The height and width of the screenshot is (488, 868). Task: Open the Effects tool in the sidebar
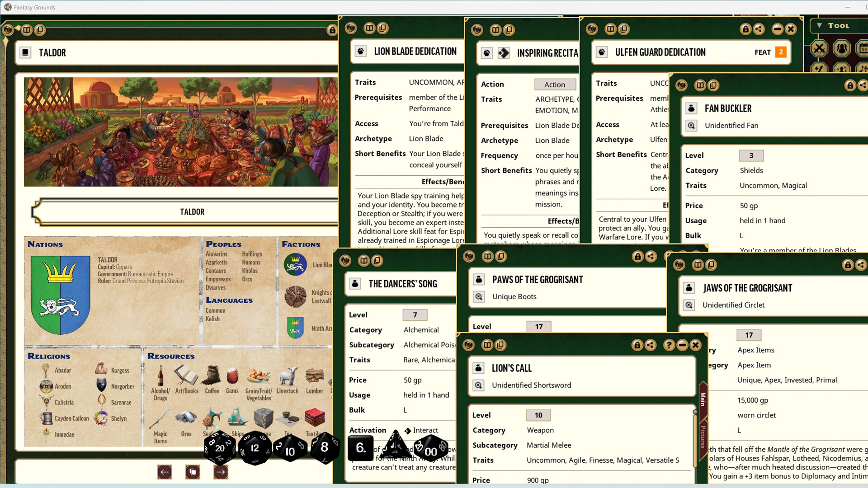(842, 69)
